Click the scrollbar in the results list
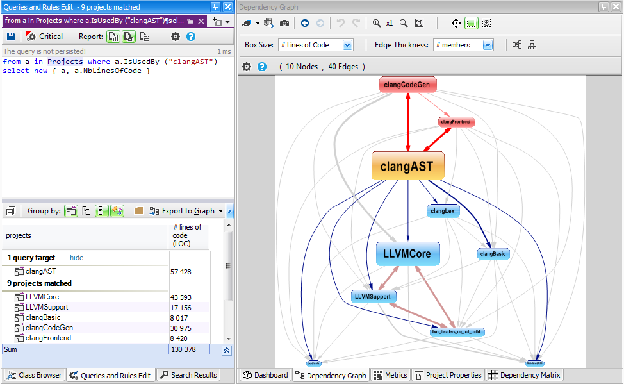Screen dimensions: 624x384 coord(228,266)
